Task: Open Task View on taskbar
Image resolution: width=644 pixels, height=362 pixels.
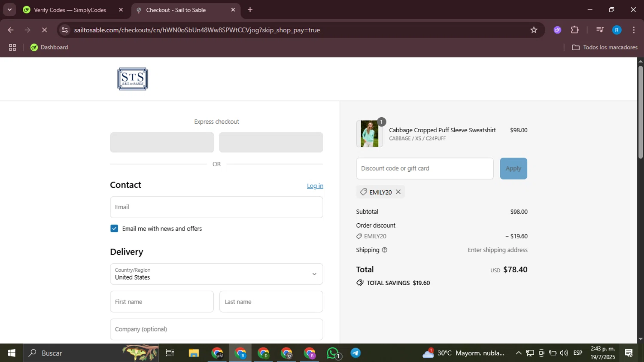Action: pyautogui.click(x=170, y=353)
